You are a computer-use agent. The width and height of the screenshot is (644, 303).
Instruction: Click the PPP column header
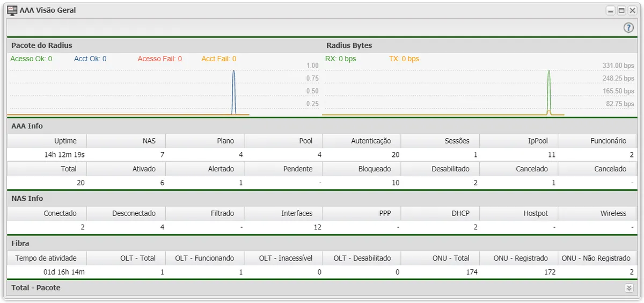(361, 213)
